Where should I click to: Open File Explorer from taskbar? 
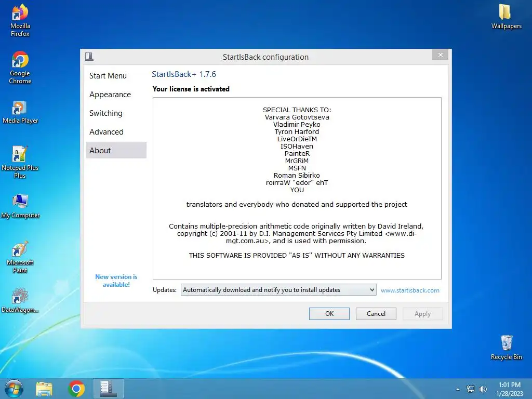[44, 389]
